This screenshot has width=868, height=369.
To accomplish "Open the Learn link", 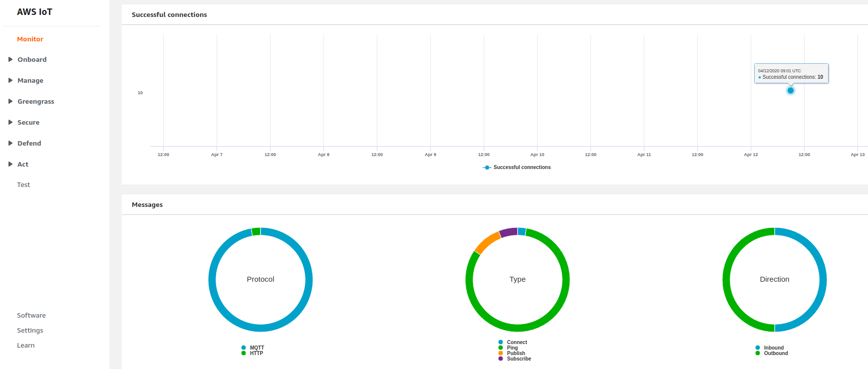I will click(25, 345).
